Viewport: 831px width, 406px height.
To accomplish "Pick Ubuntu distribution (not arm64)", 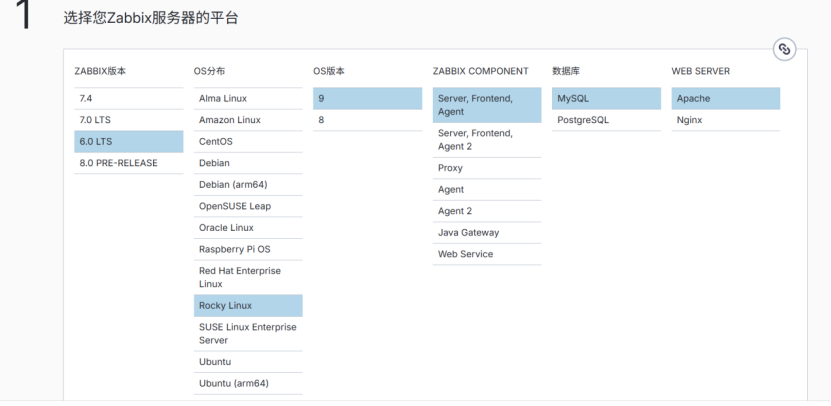I will pos(248,362).
